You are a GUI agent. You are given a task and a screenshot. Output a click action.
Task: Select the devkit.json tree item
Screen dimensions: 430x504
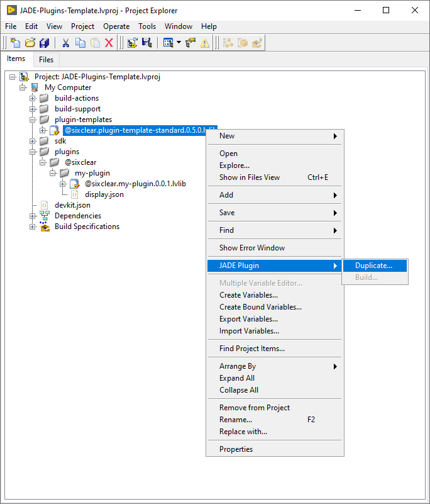(72, 205)
